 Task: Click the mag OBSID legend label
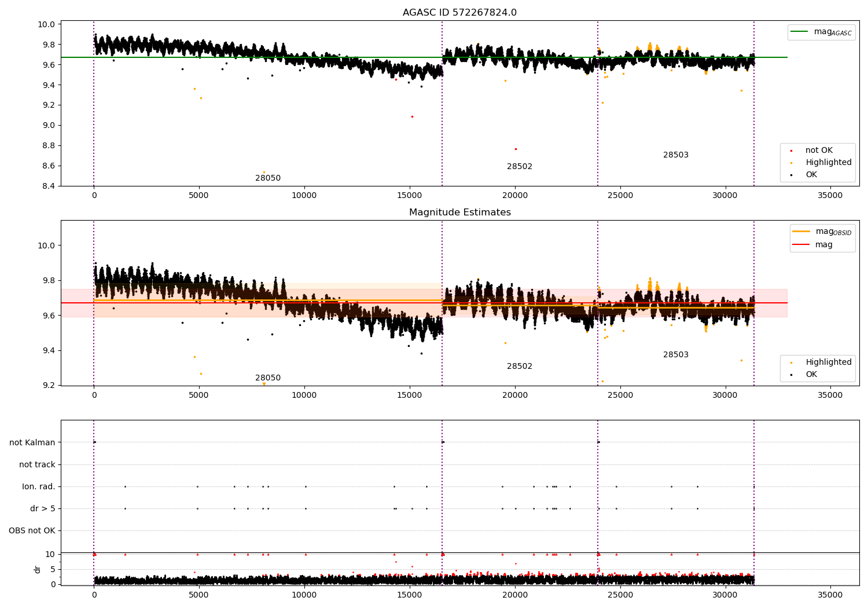[x=833, y=232]
